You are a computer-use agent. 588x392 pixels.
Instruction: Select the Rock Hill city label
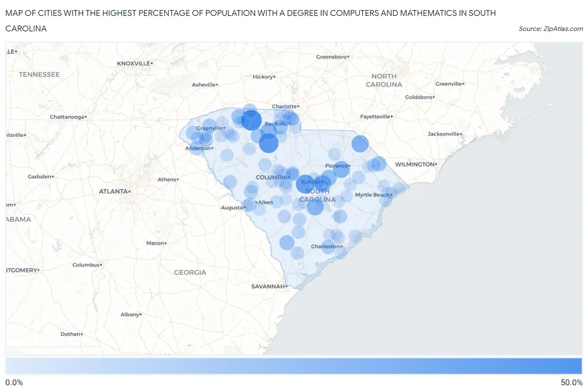coord(277,124)
